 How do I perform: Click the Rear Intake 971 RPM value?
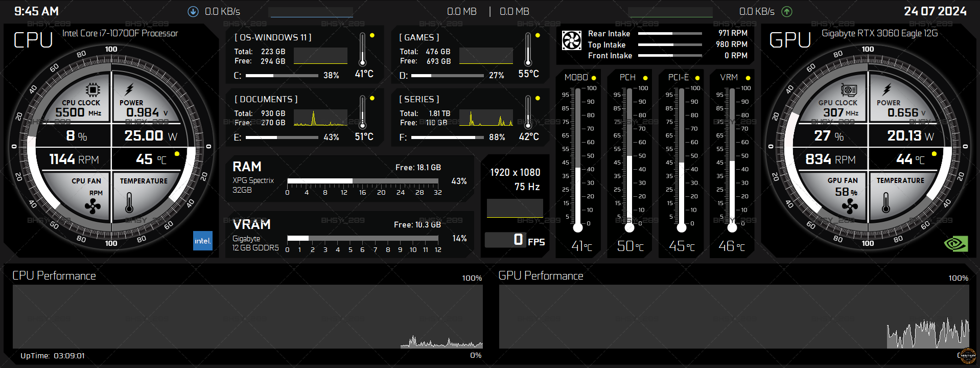click(733, 33)
